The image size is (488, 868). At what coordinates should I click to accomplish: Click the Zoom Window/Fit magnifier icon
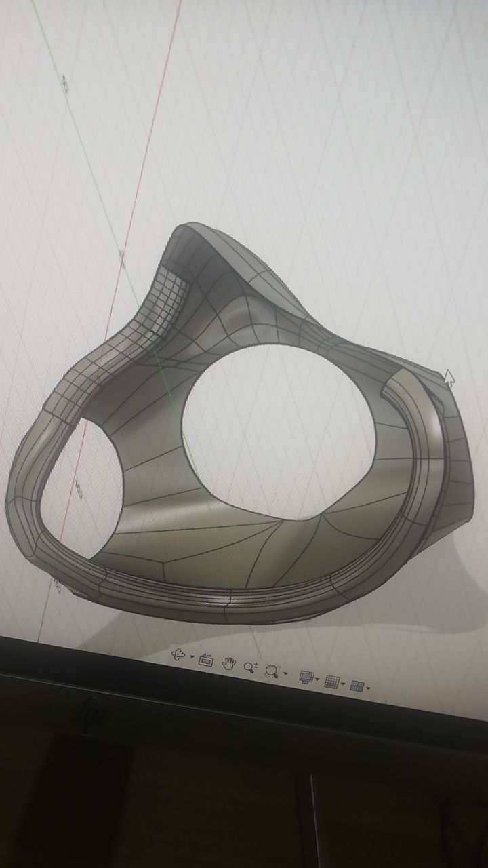272,671
